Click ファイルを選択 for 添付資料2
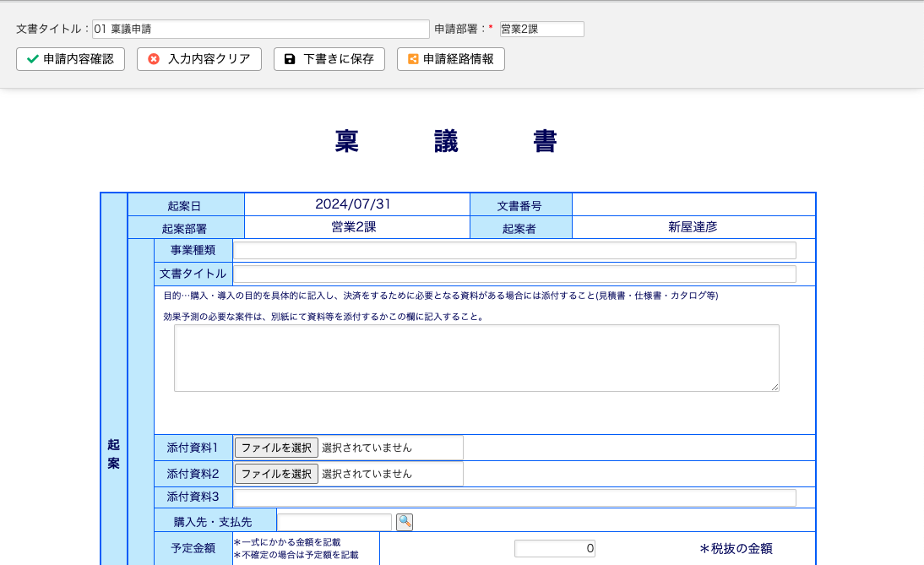This screenshot has height=565, width=924. point(276,474)
